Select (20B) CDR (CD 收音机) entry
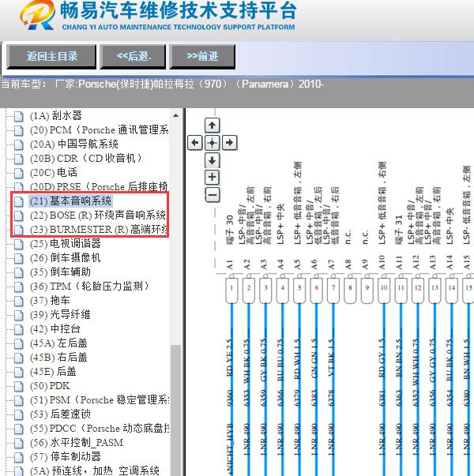This screenshot has height=476, width=474. click(85, 159)
